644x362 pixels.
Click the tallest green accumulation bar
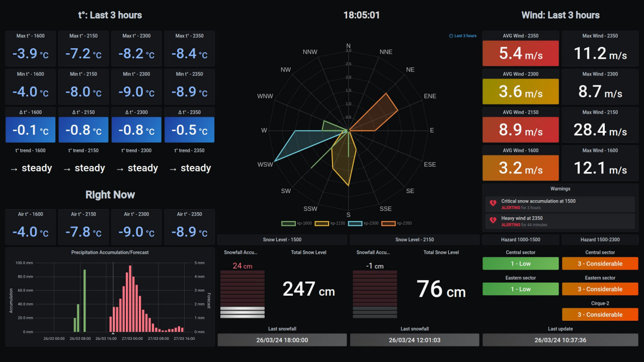[85, 301]
